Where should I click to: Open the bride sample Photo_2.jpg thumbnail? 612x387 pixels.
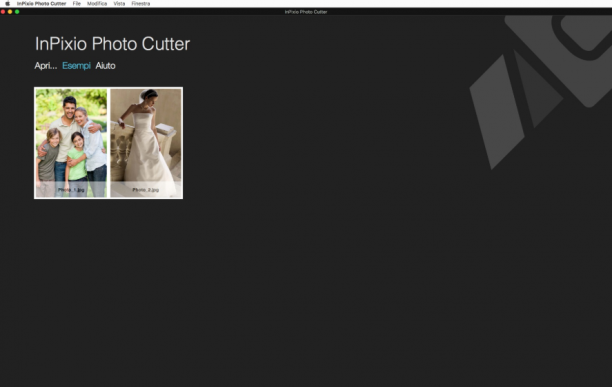click(146, 143)
